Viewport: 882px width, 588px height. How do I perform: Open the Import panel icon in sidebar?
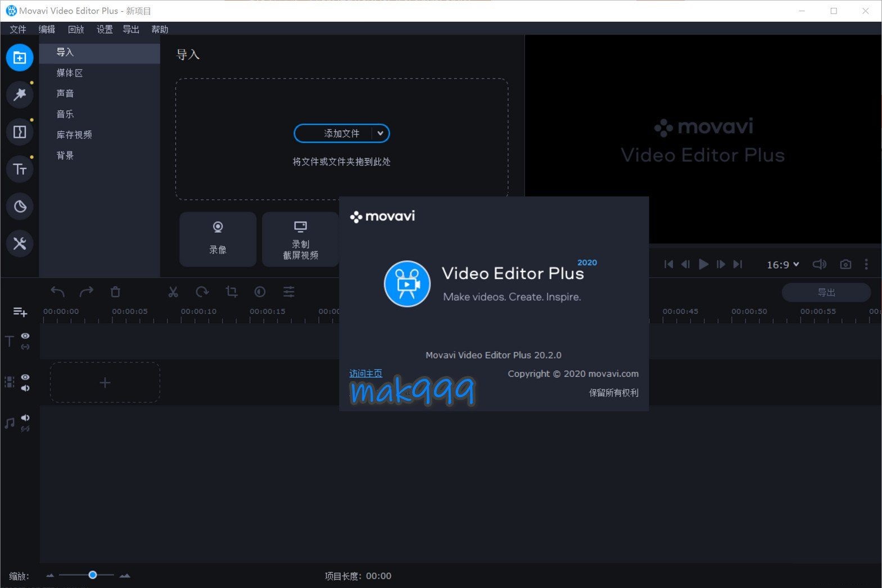pyautogui.click(x=20, y=57)
